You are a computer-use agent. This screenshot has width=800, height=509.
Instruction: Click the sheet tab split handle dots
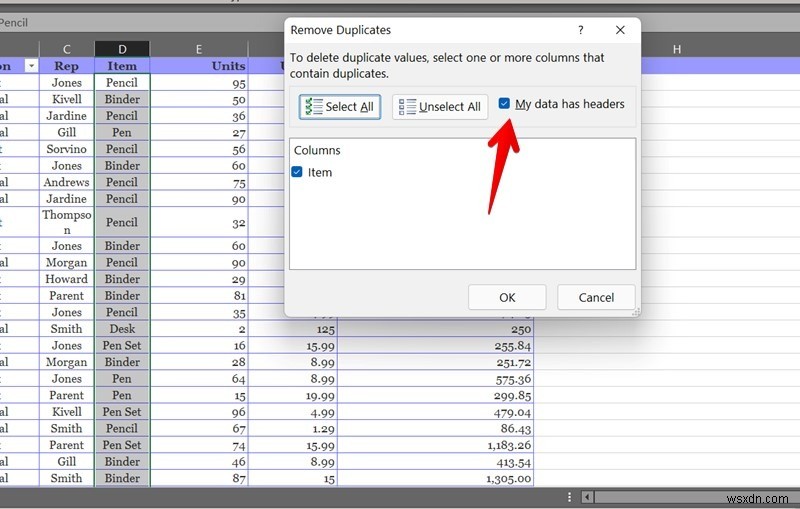569,497
